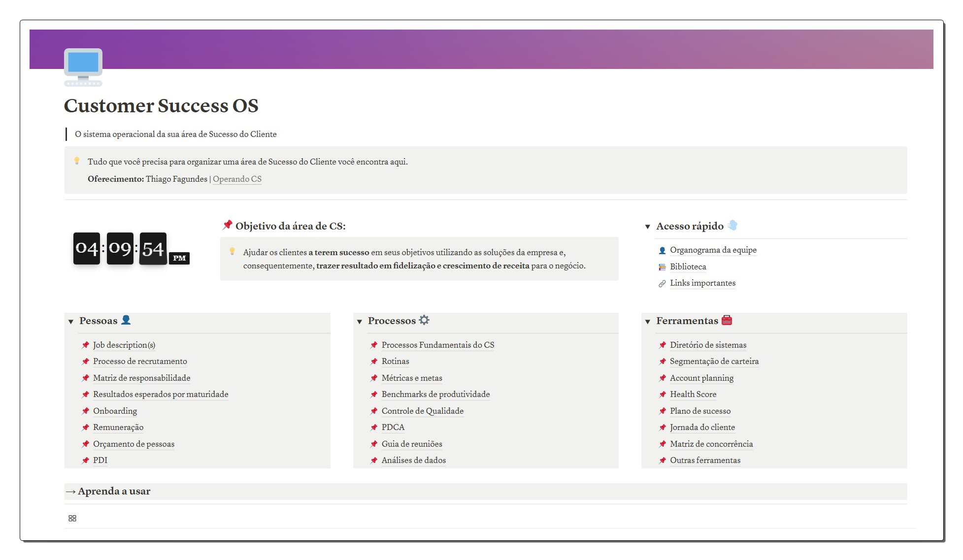The width and height of the screenshot is (963, 560).
Task: Collapse the Ferramentas section toggle triangle
Action: click(x=648, y=322)
